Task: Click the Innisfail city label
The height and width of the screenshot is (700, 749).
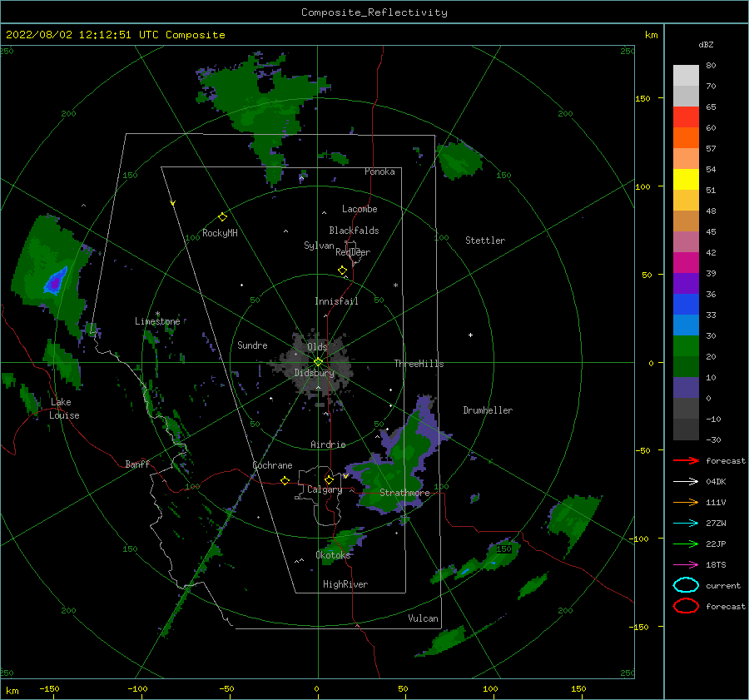Action: [336, 301]
